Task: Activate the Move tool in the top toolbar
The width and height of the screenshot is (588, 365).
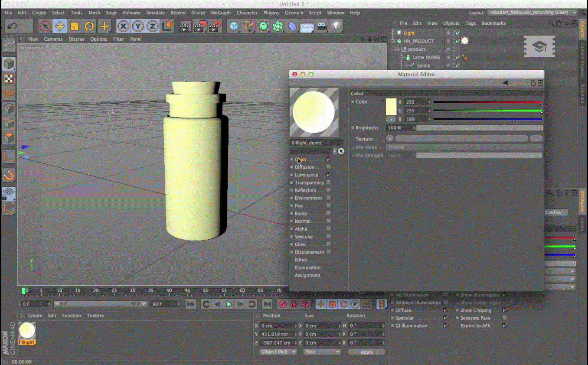Action: point(60,26)
